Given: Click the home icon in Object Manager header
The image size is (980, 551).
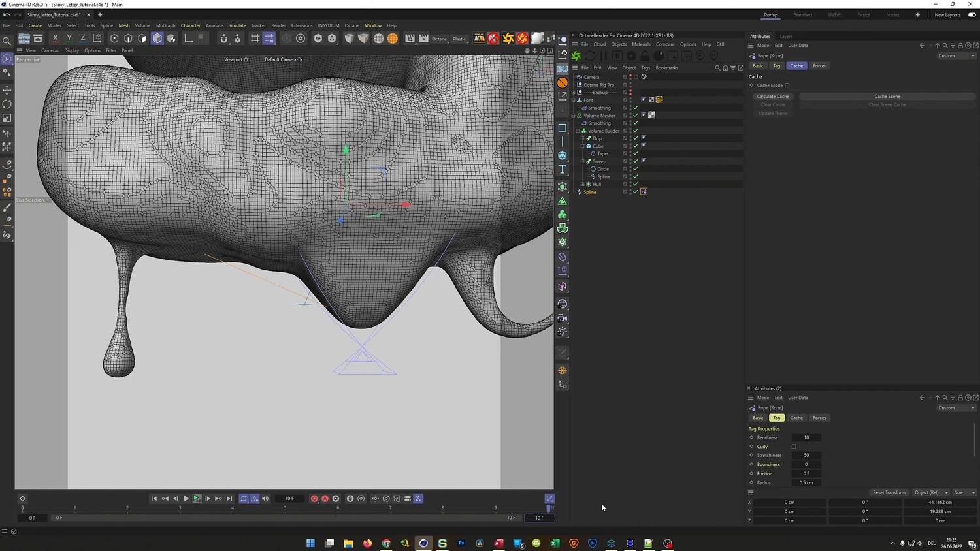Looking at the screenshot, I should pos(725,68).
